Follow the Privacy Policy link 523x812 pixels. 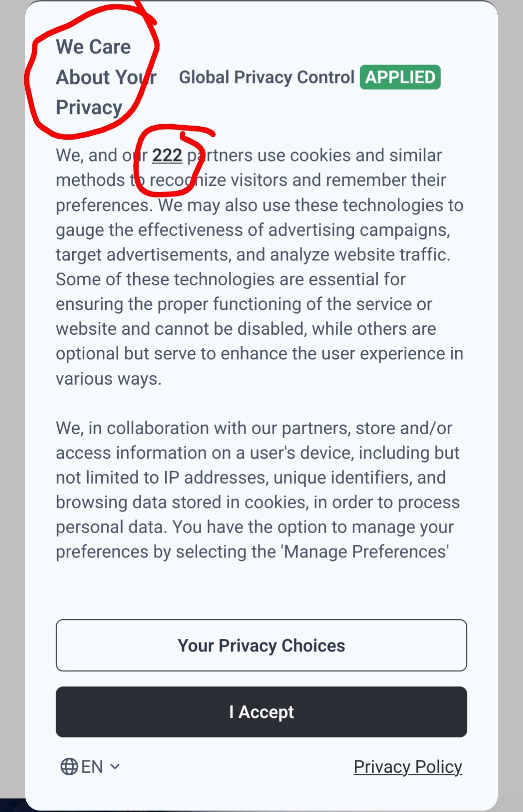pyautogui.click(x=408, y=767)
